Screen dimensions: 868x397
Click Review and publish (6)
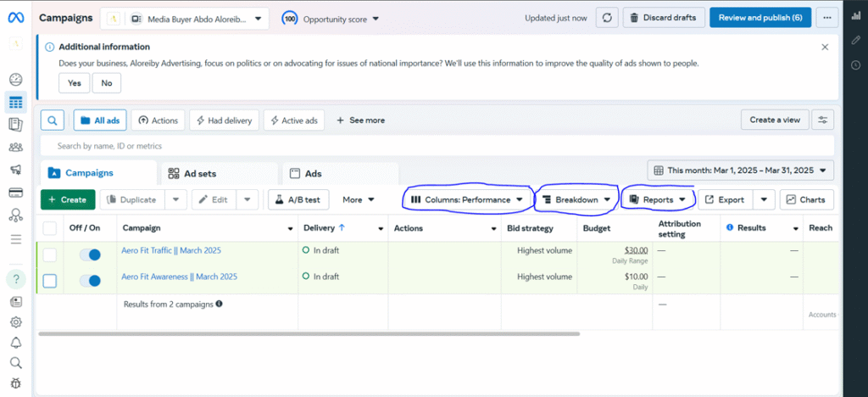pyautogui.click(x=760, y=18)
